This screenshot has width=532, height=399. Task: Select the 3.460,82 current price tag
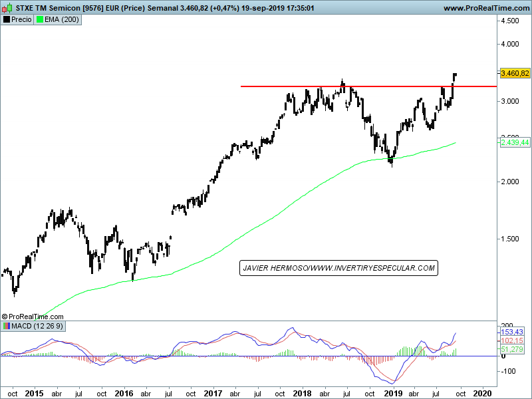515,73
